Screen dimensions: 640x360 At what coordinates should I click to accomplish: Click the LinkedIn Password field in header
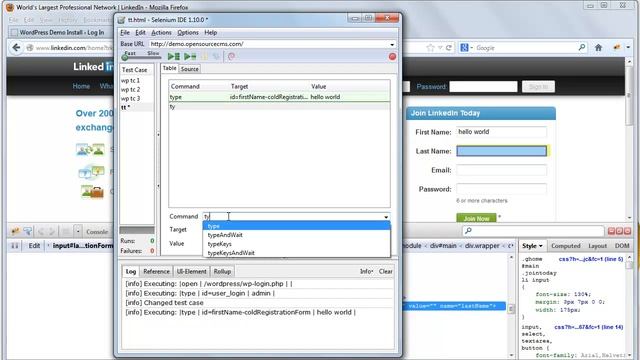[483, 87]
